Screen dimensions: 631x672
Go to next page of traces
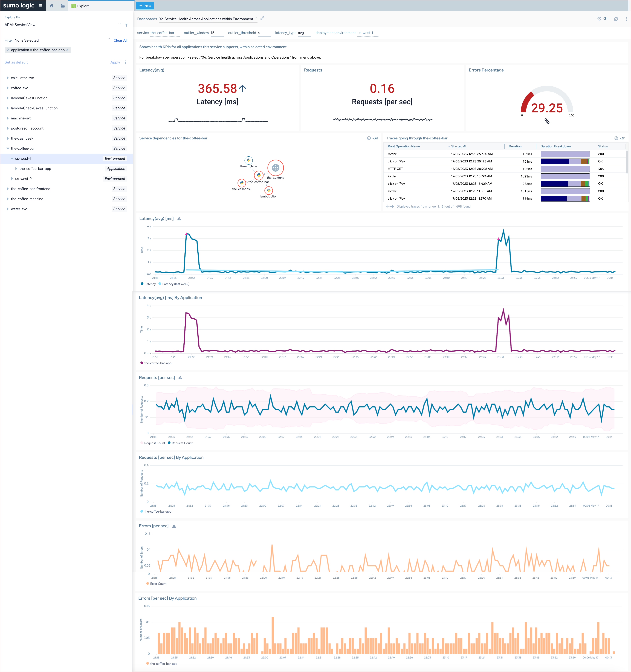pyautogui.click(x=392, y=206)
